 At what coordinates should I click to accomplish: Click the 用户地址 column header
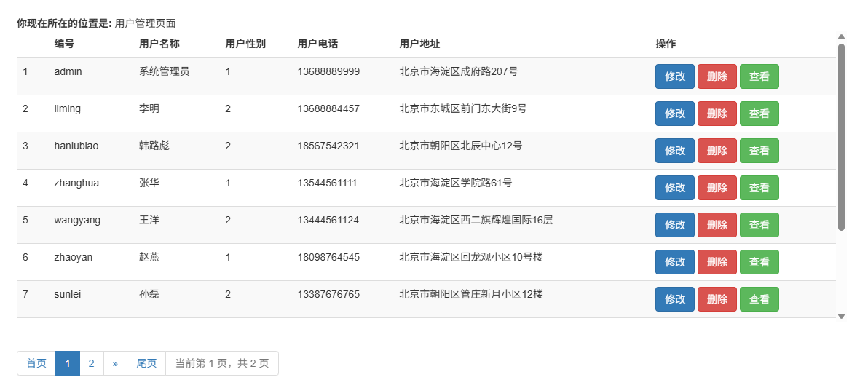pos(419,44)
